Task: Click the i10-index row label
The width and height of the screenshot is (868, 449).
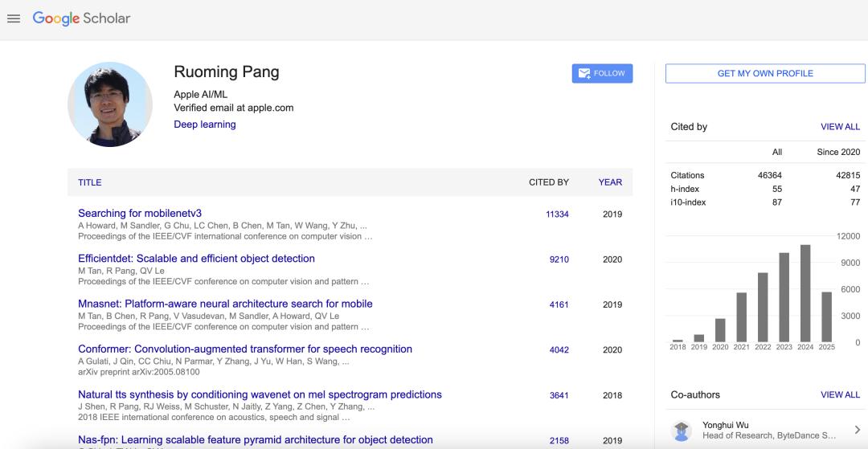Action: pos(688,202)
